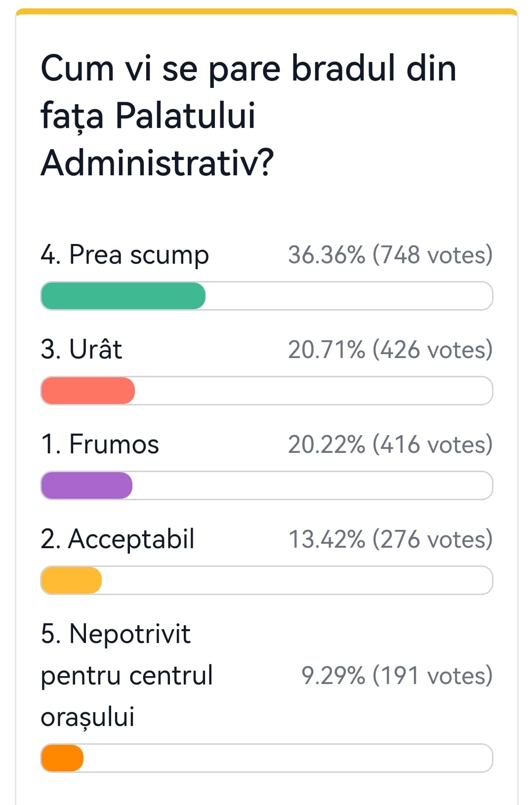Click the empty part of the Frumos bar

[x=312, y=485]
